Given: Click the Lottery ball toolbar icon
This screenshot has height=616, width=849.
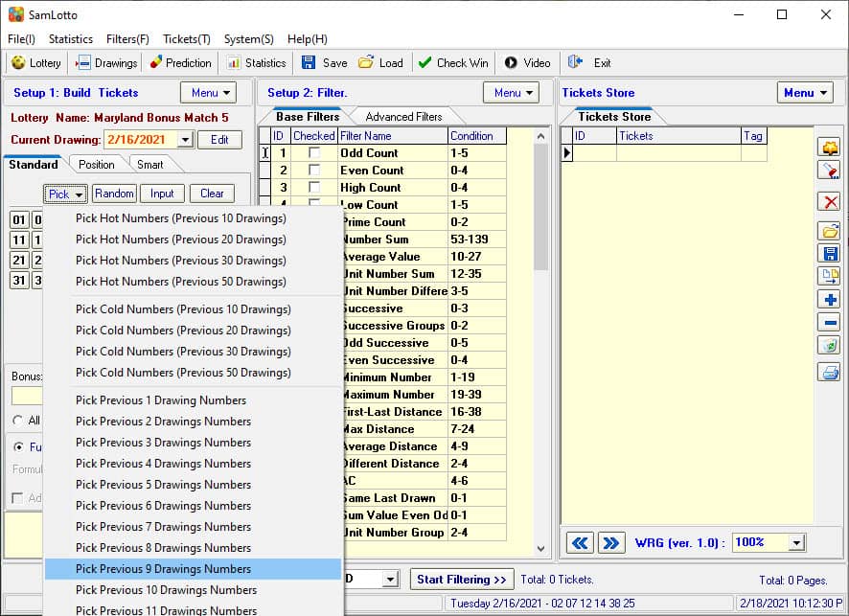Looking at the screenshot, I should coord(18,63).
